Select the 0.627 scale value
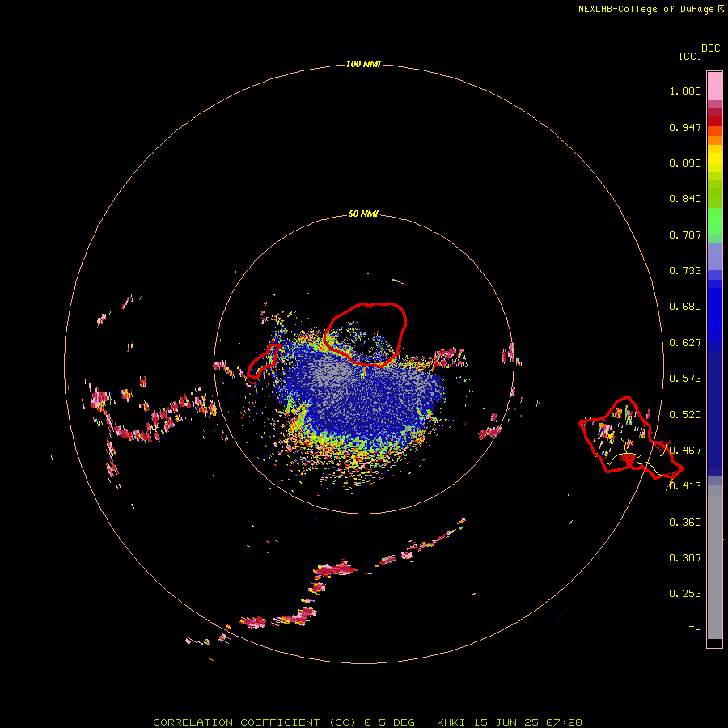Image resolution: width=728 pixels, height=728 pixels. click(x=685, y=343)
